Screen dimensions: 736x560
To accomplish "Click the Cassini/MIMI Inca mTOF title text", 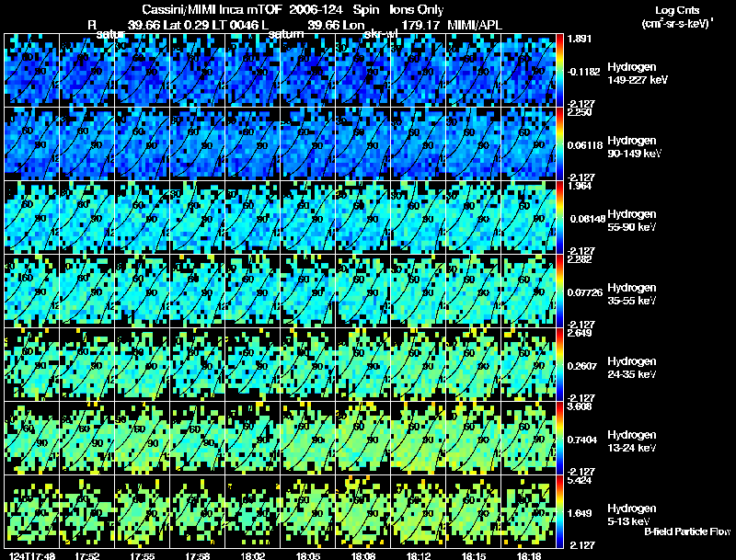I will [x=212, y=9].
